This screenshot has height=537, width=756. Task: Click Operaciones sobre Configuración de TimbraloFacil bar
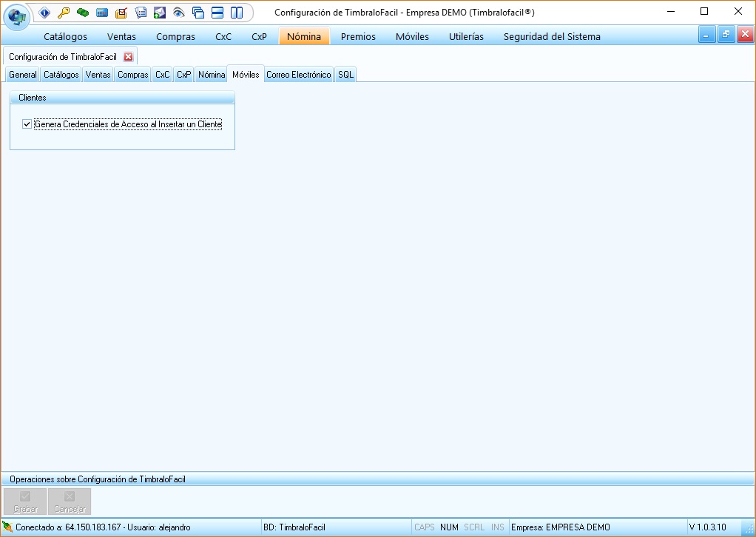tap(377, 479)
